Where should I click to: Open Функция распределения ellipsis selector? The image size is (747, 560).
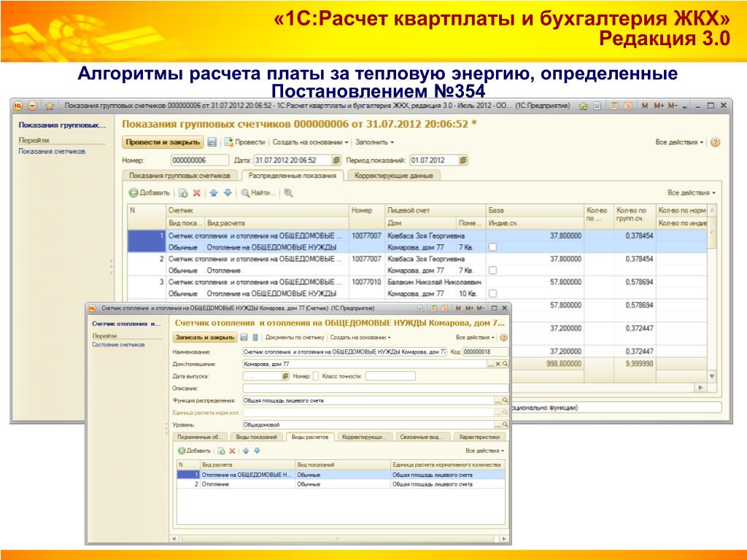pyautogui.click(x=498, y=400)
